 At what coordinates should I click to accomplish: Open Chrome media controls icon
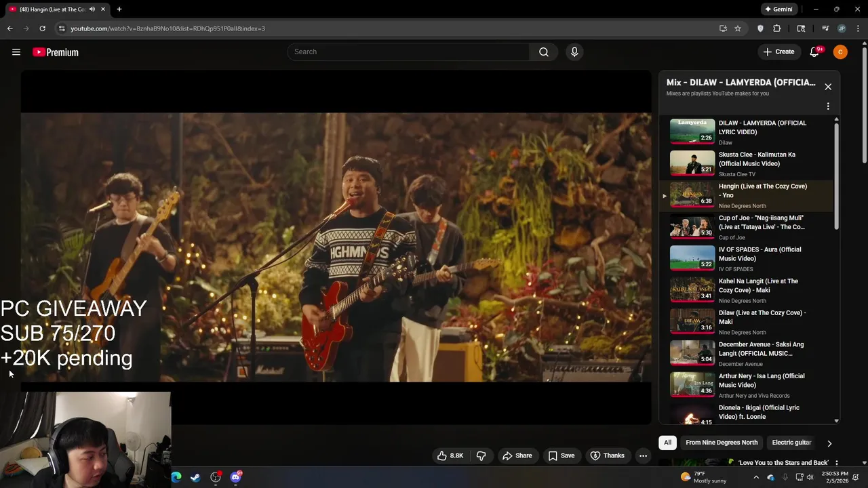[825, 28]
